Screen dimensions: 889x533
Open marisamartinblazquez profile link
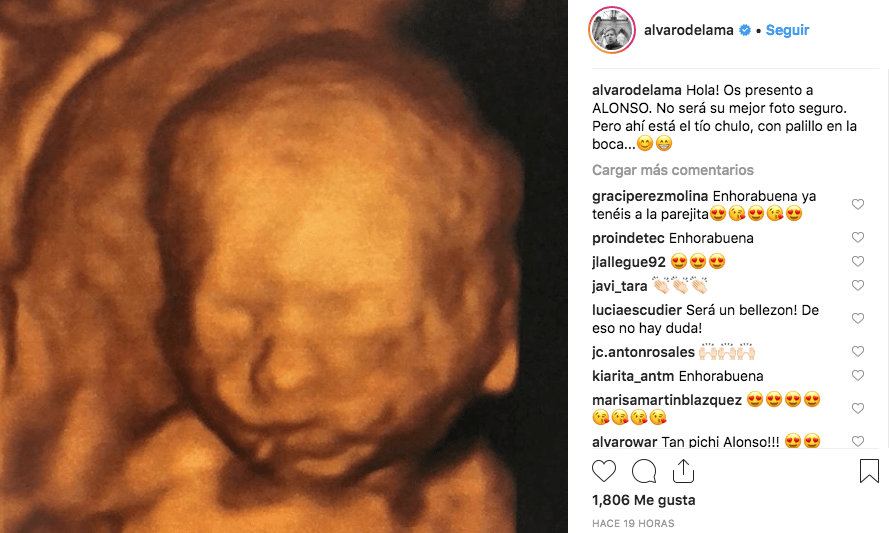pyautogui.click(x=667, y=400)
